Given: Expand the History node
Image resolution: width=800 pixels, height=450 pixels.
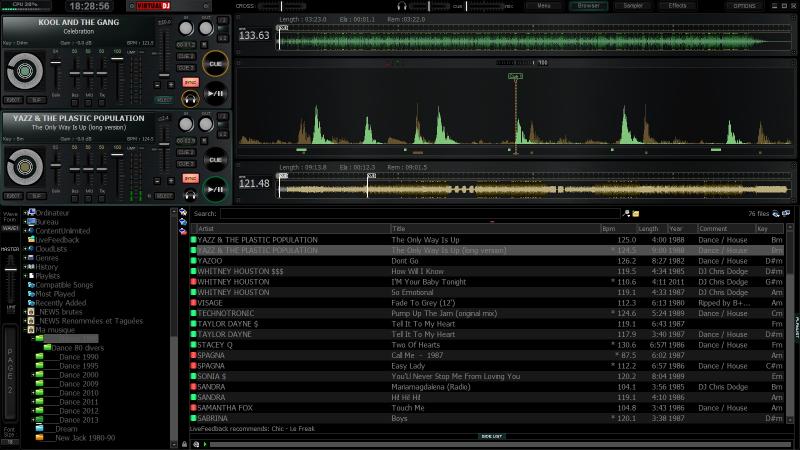Looking at the screenshot, I should (x=25, y=267).
